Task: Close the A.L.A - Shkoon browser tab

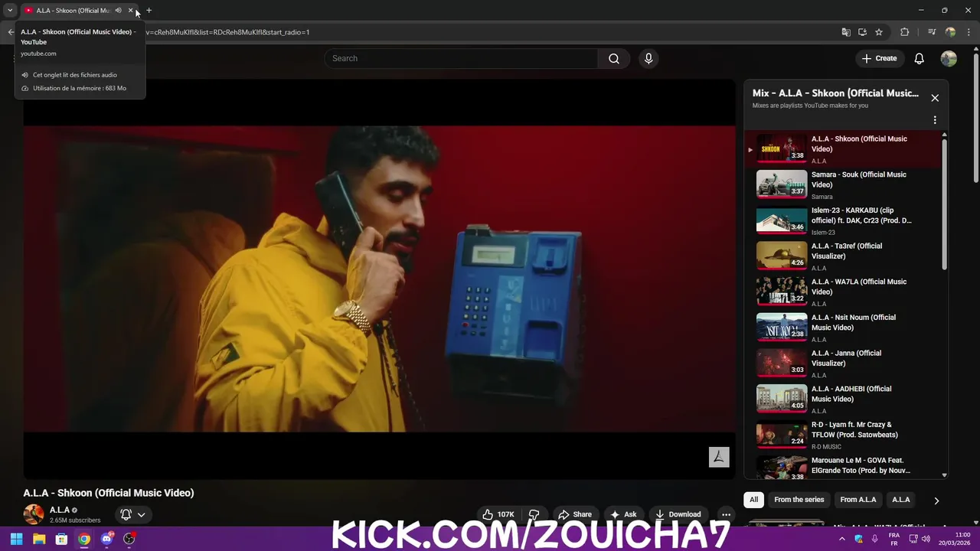Action: coord(130,11)
